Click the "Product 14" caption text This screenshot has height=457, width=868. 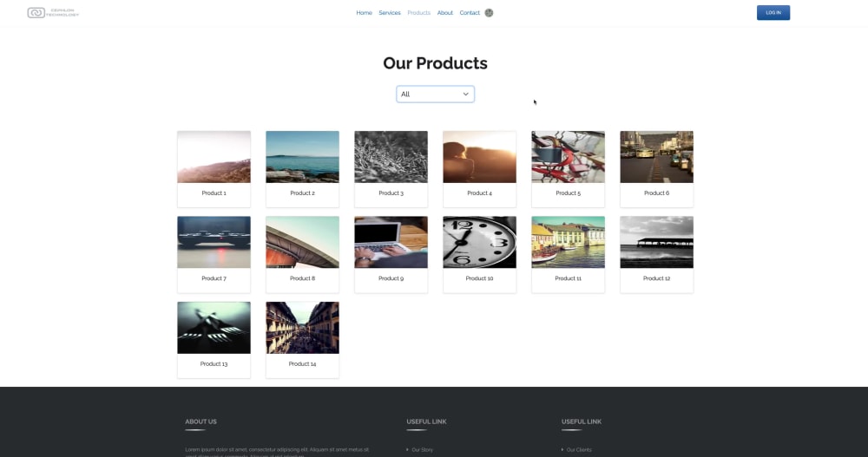tap(302, 364)
